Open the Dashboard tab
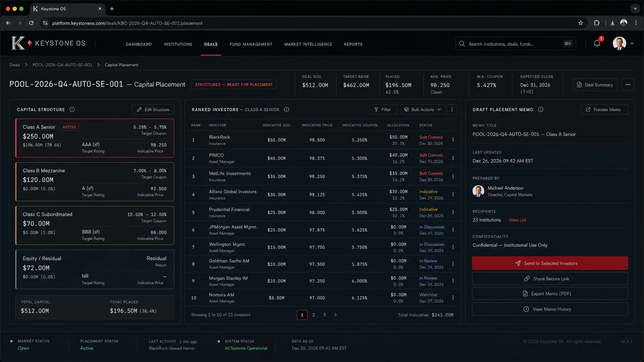 coord(139,44)
